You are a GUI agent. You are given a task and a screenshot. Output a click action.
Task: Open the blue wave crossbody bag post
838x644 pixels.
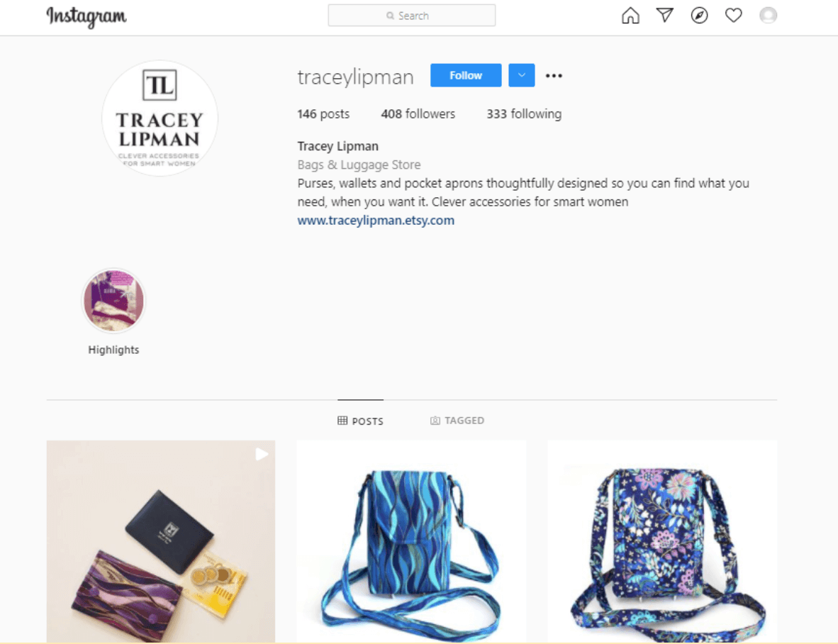tap(411, 541)
